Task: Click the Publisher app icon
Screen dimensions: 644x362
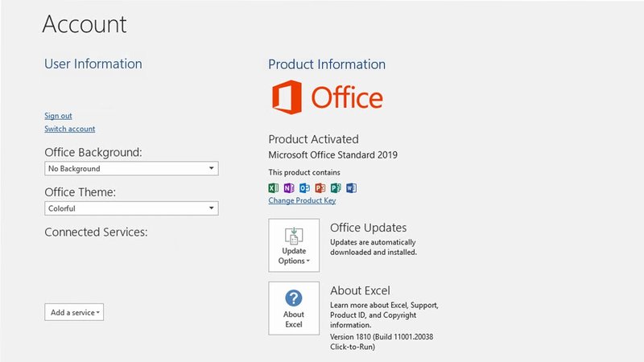Action: (x=335, y=187)
